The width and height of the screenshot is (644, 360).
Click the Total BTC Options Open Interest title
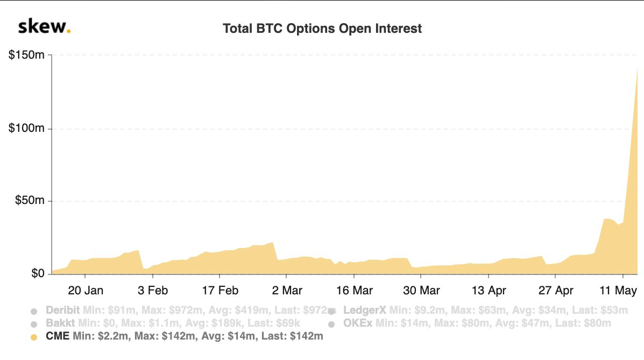click(322, 29)
